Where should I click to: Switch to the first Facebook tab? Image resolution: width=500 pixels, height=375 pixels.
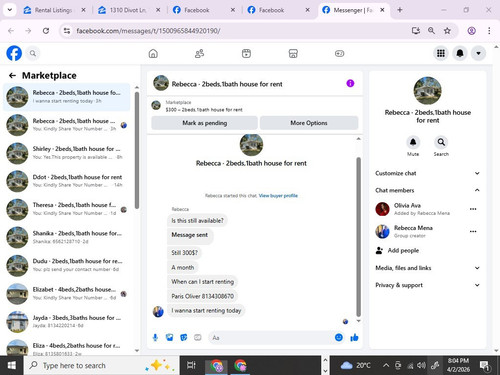point(204,10)
